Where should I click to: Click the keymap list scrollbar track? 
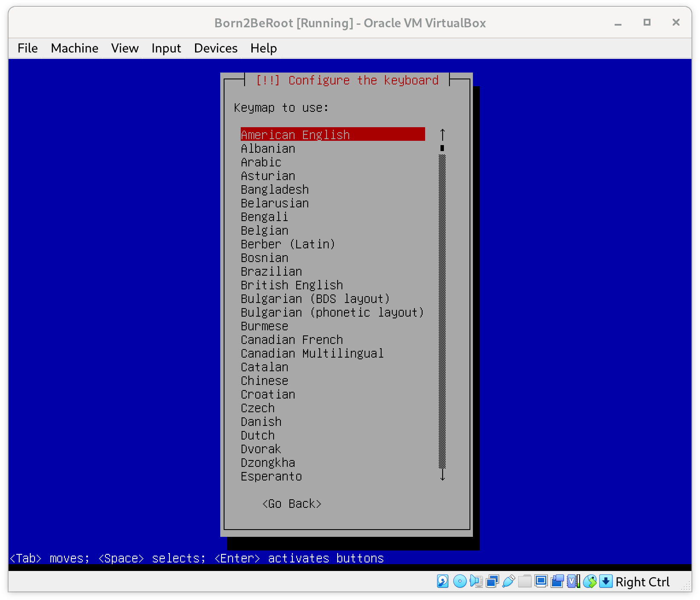[442, 312]
